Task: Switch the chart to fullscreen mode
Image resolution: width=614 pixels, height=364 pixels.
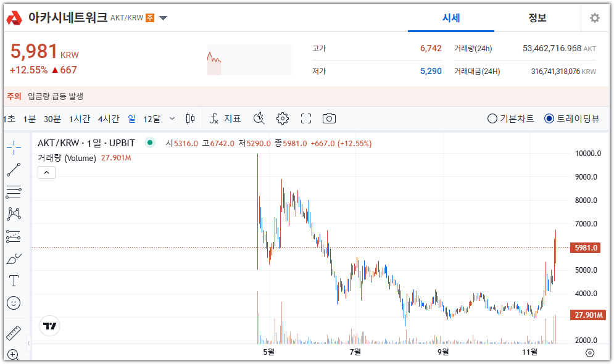Action: [x=306, y=118]
